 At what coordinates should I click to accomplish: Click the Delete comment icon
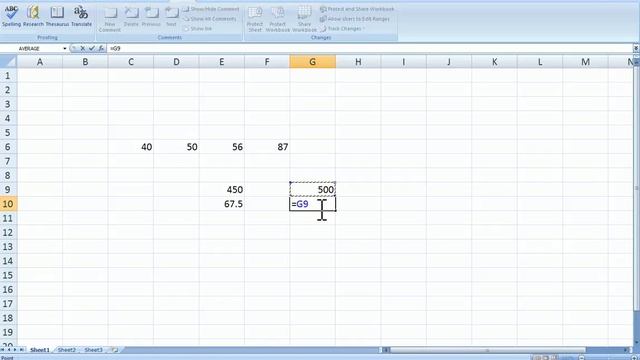coord(131,17)
